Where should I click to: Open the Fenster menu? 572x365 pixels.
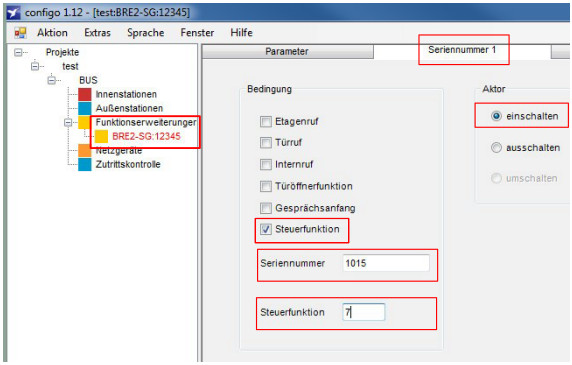[x=197, y=33]
